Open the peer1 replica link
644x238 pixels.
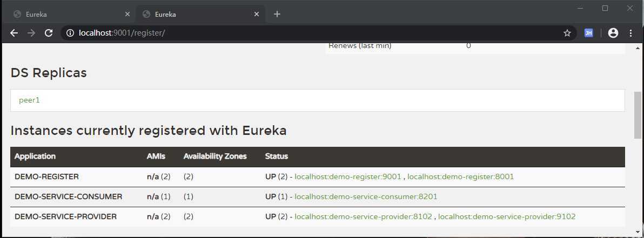click(x=30, y=100)
